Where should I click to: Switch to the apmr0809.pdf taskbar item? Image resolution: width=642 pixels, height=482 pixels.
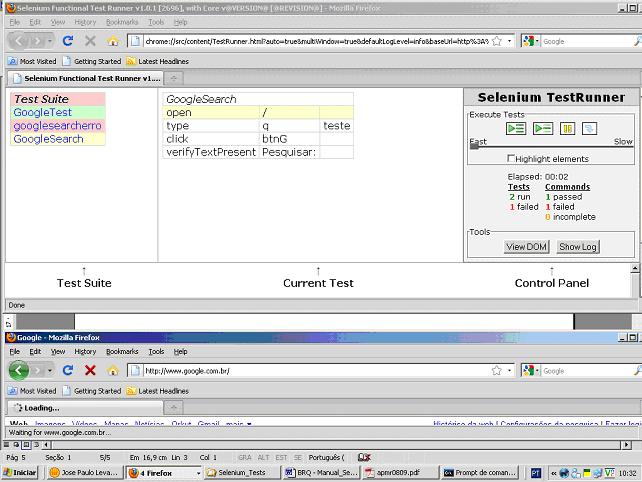click(399, 473)
